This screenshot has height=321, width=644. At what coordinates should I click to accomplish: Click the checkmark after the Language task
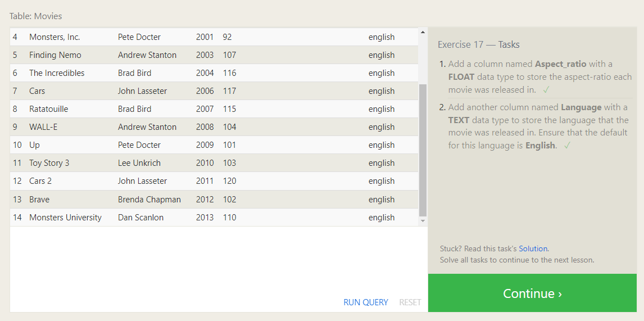(567, 146)
